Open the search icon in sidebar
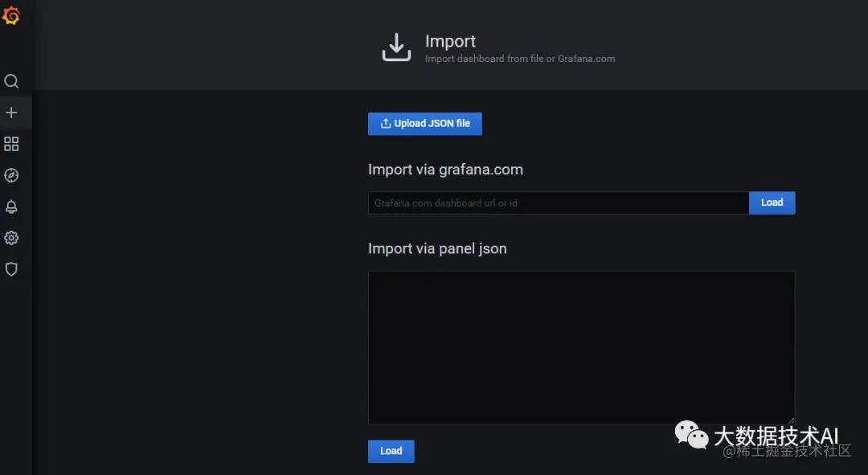Viewport: 868px width, 475px height. [x=11, y=81]
